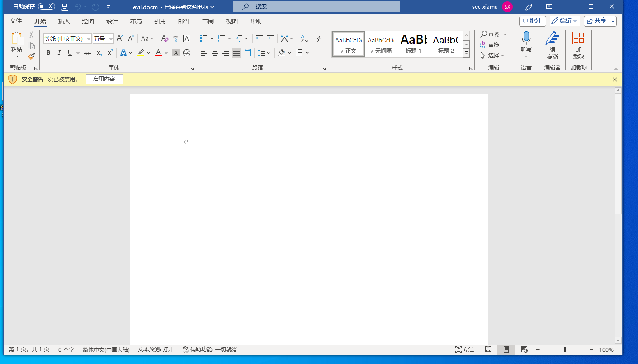Open the 批注 (Comments) button

tap(533, 21)
